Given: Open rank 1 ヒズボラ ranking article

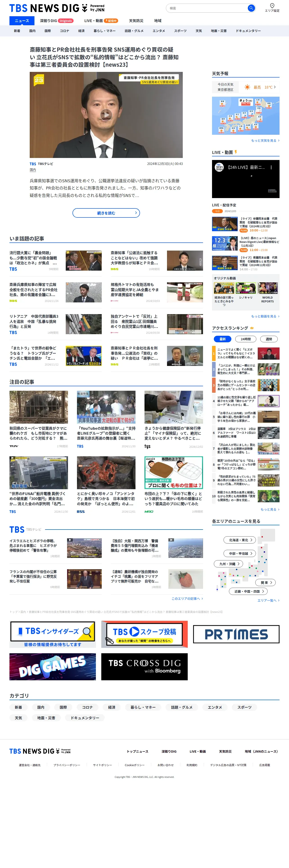Looking at the screenshot, I should click(x=246, y=354).
